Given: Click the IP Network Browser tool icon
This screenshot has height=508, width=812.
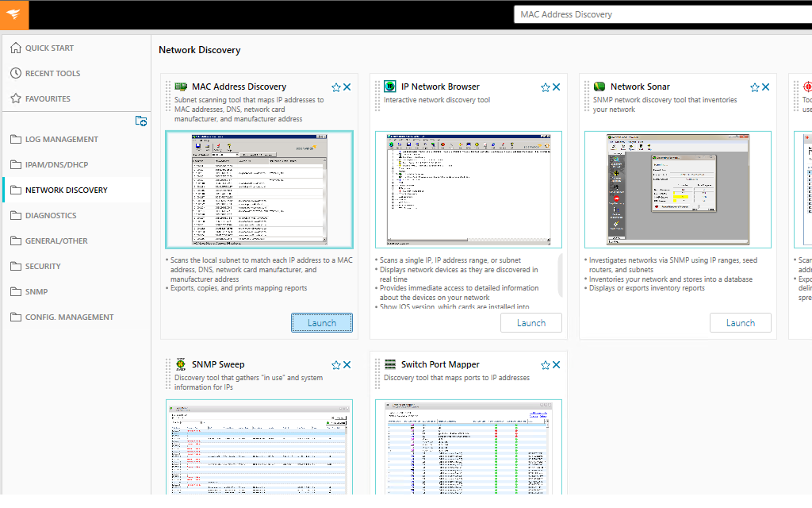Looking at the screenshot, I should [389, 87].
